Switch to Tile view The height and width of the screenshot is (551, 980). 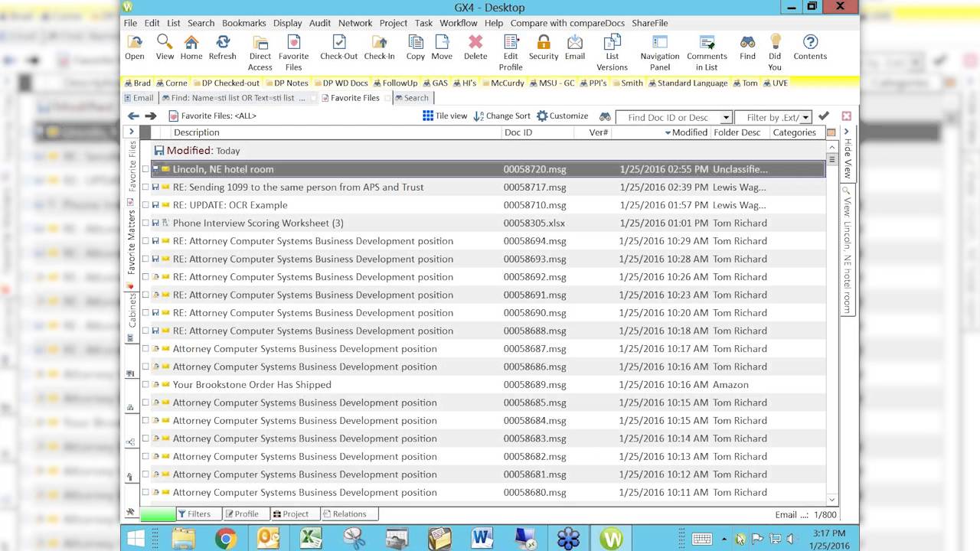click(445, 116)
